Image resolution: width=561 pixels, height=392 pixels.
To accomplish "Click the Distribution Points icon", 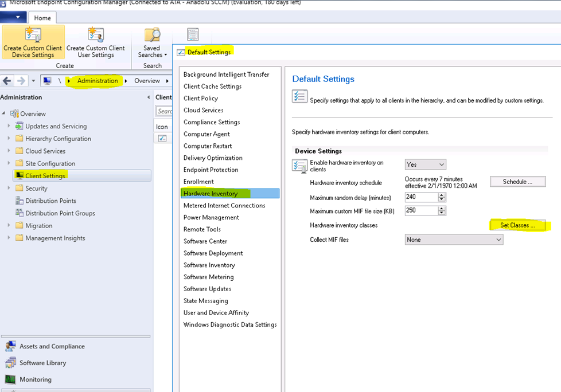I will (20, 201).
